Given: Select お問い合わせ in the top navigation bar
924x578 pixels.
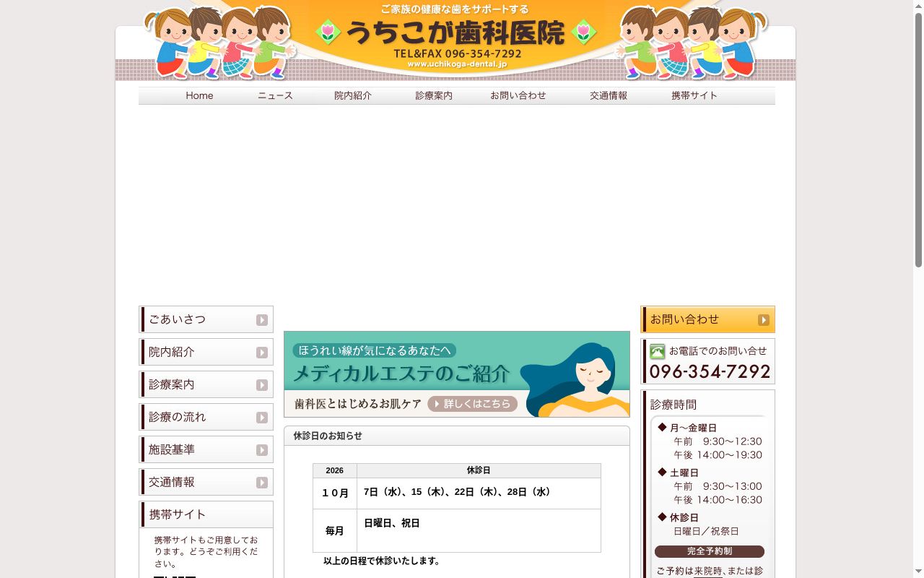Looking at the screenshot, I should click(x=518, y=95).
